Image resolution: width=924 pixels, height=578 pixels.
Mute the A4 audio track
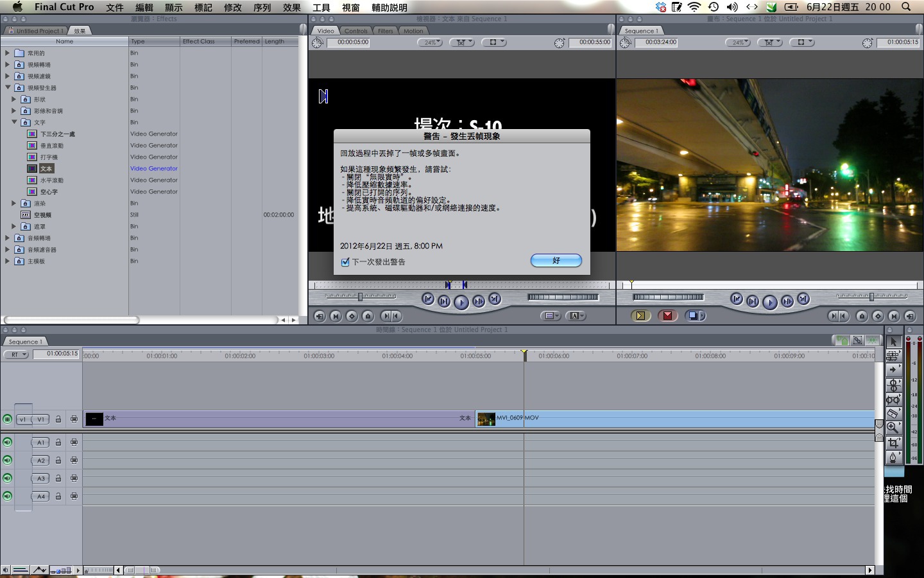[x=7, y=496]
